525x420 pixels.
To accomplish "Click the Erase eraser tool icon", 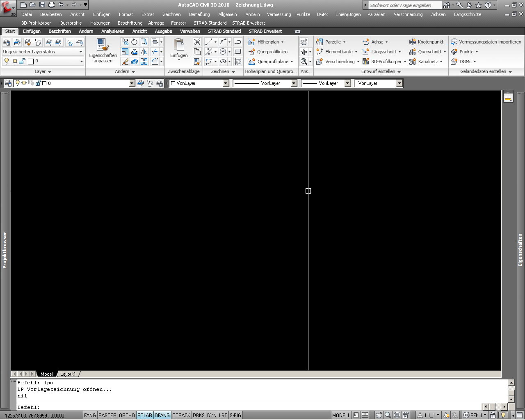I will click(125, 62).
